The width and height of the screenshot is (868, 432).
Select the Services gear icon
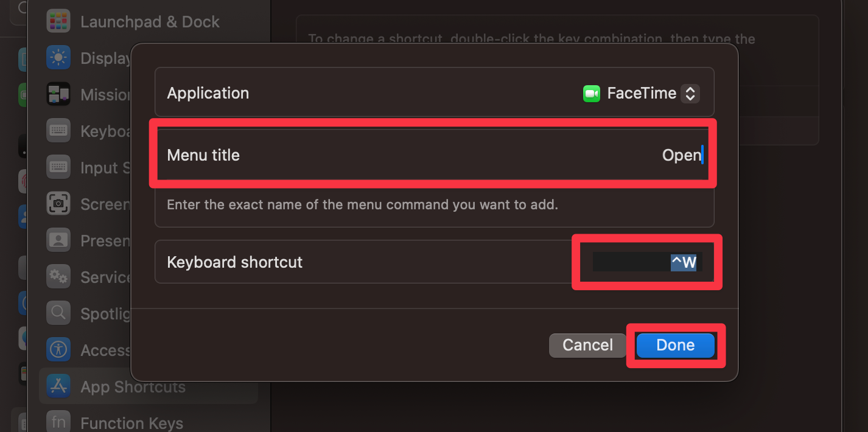coord(58,276)
